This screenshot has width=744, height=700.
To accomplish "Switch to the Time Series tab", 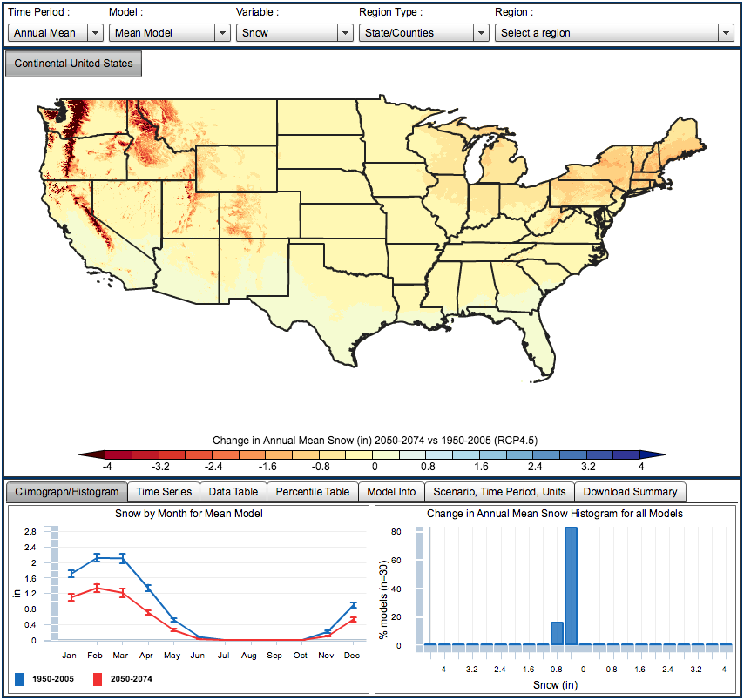I will coord(164,492).
